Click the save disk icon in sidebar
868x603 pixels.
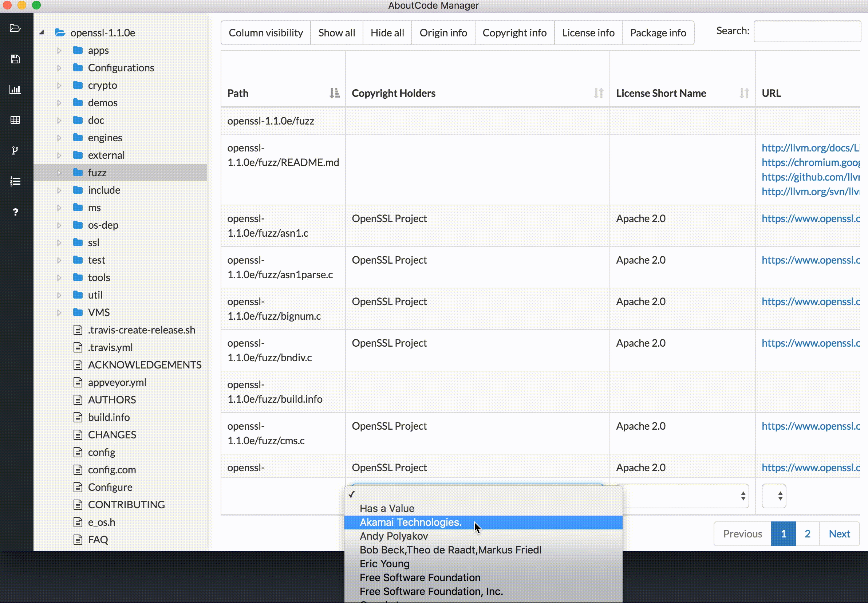(x=15, y=59)
